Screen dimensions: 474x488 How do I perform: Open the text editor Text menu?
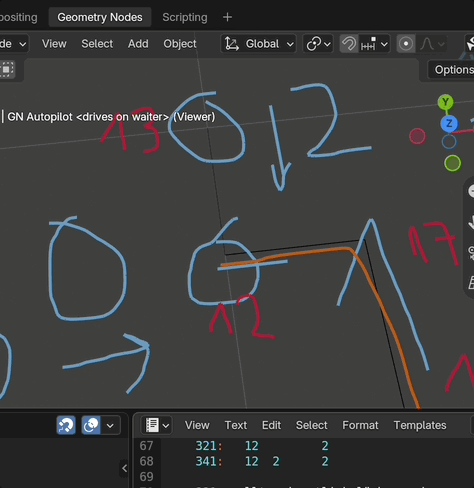click(236, 425)
